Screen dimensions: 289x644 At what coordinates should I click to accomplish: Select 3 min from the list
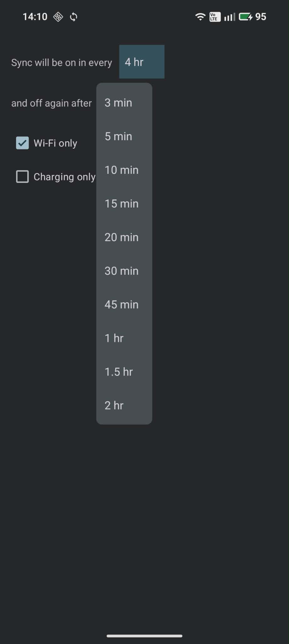pos(124,103)
